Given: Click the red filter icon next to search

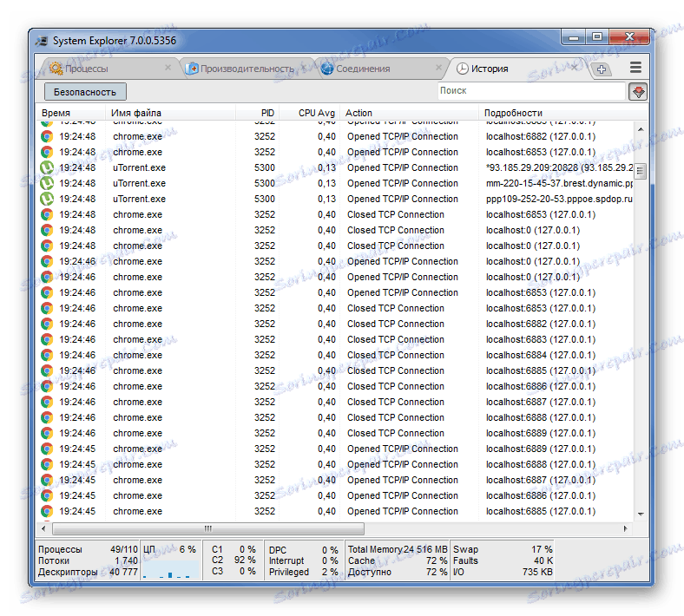Looking at the screenshot, I should 638,92.
